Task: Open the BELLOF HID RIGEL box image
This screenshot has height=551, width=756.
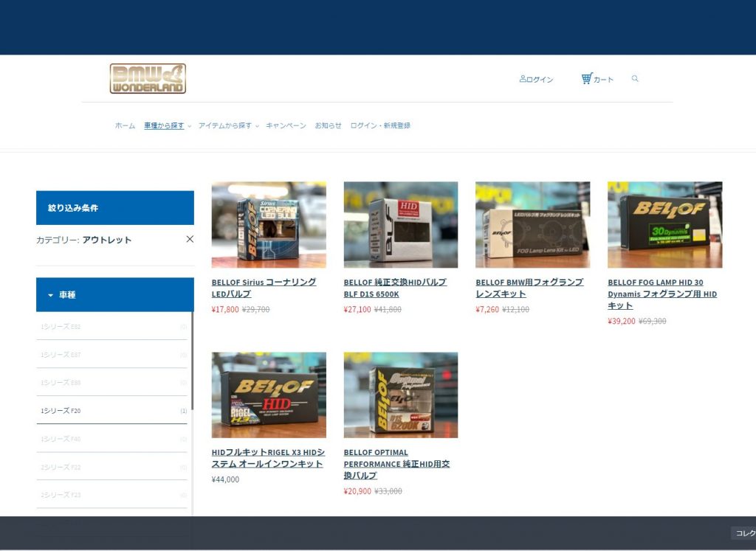Action: [x=269, y=395]
